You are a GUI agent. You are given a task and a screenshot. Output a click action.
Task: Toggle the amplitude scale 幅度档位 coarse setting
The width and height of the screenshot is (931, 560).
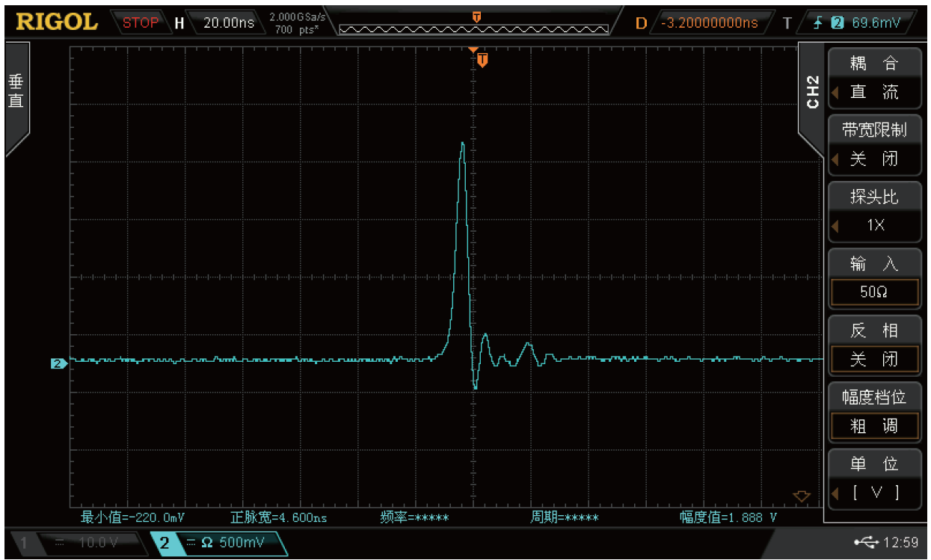pyautogui.click(x=873, y=412)
